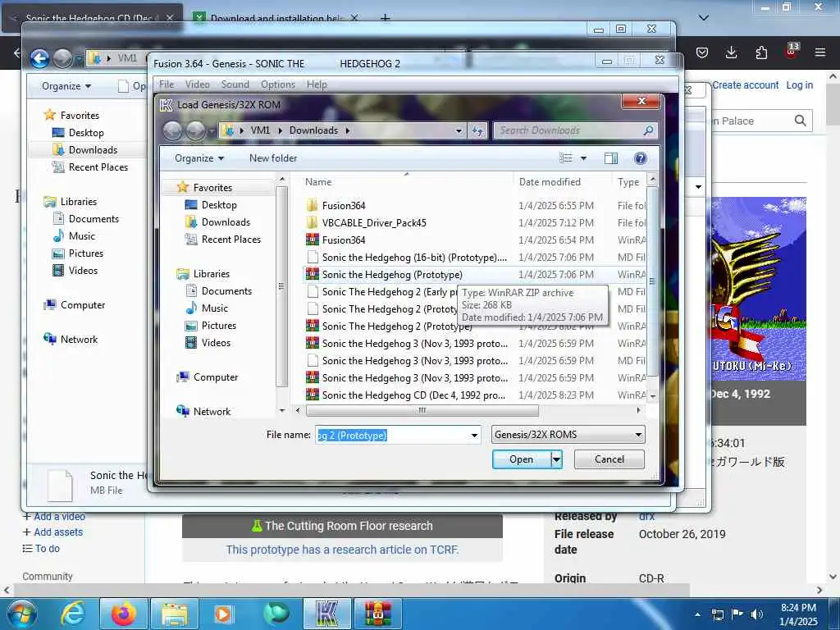
Task: Select Sonic the Hedgehog (16-bit) (Prototype) MD file
Action: click(x=405, y=257)
